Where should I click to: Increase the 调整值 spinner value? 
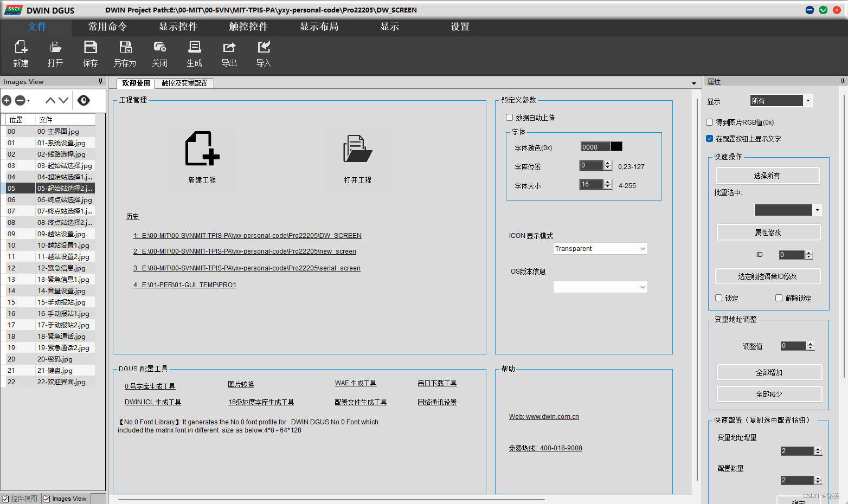click(x=811, y=344)
